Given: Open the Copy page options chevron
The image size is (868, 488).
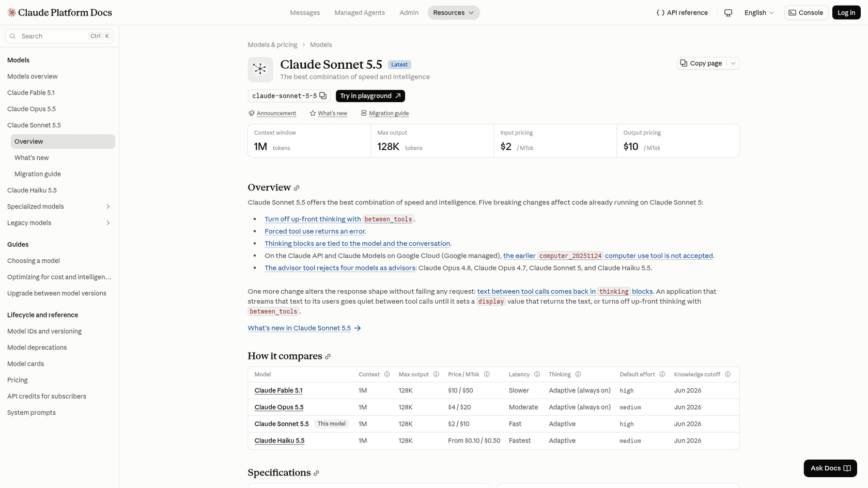Looking at the screenshot, I should tap(733, 63).
